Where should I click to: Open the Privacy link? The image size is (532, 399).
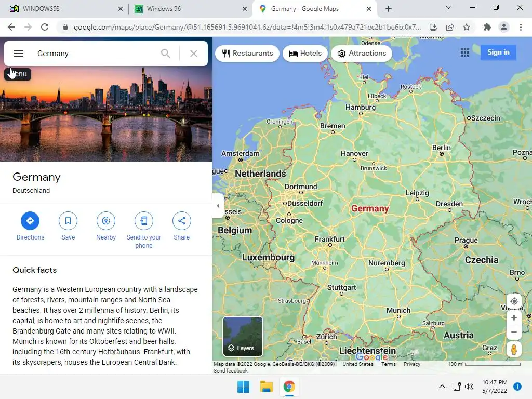(x=412, y=364)
